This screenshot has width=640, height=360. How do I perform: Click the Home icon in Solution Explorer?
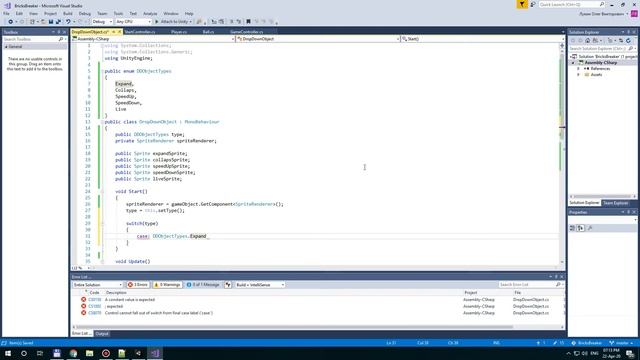tap(588, 40)
